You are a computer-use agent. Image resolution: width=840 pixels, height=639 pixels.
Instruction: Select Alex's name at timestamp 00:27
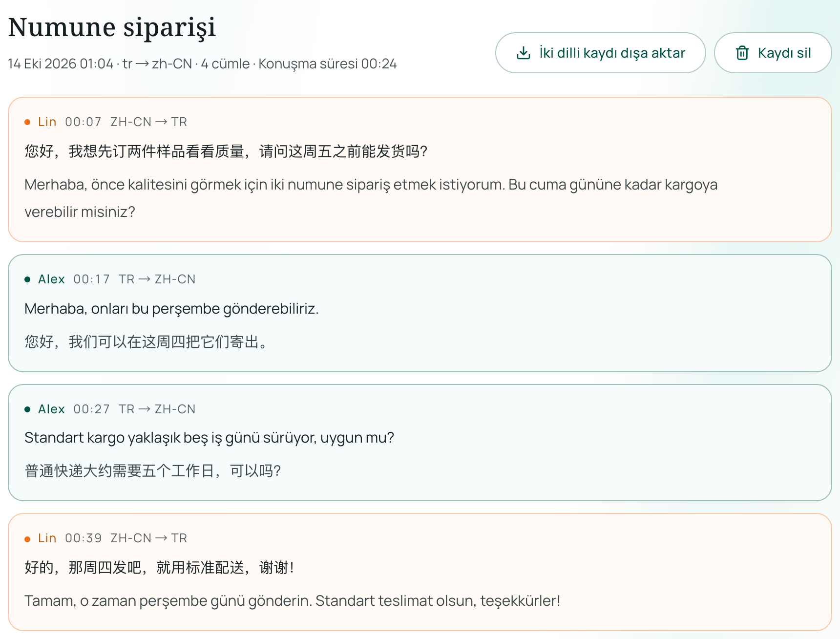[x=51, y=409]
